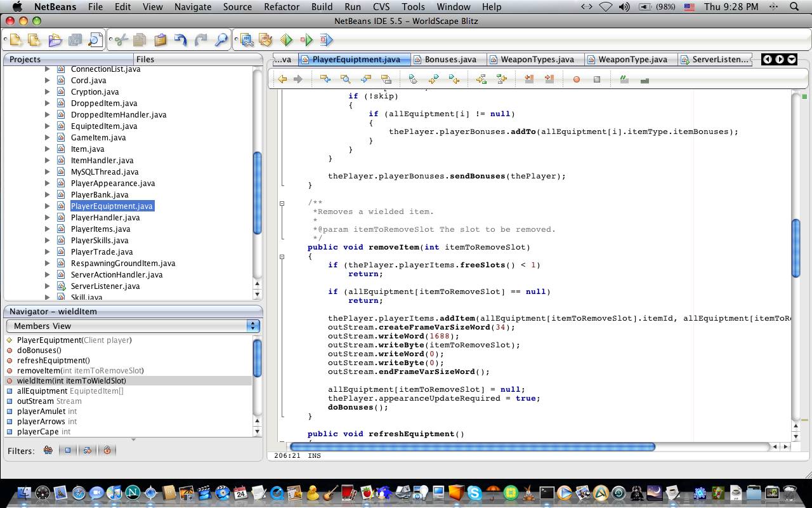Click the Redo arrow icon

(x=200, y=41)
